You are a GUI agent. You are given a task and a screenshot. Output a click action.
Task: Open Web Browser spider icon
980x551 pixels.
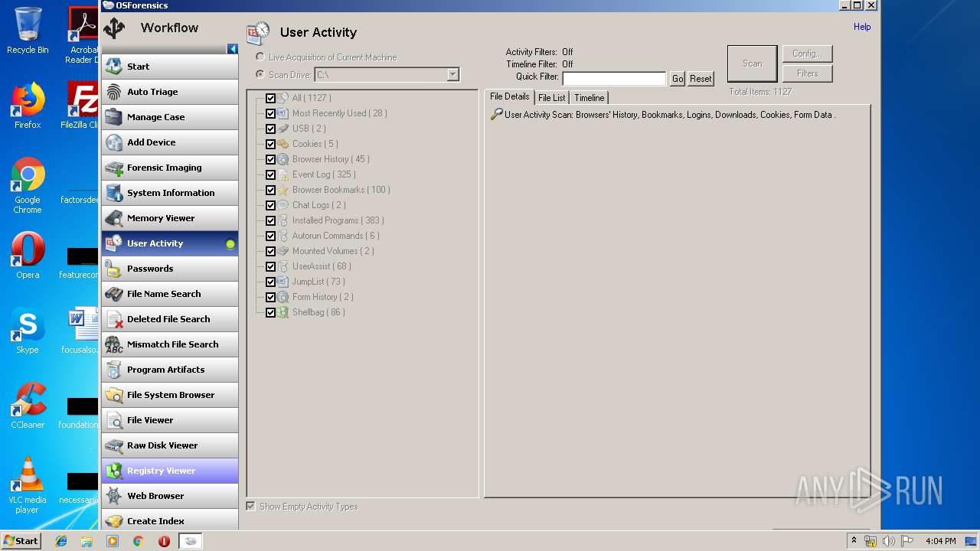[114, 496]
